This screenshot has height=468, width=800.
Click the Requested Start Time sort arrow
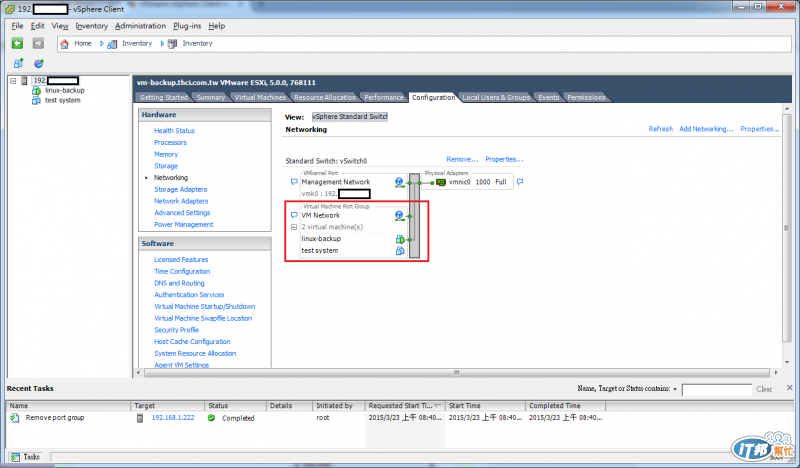coord(438,406)
